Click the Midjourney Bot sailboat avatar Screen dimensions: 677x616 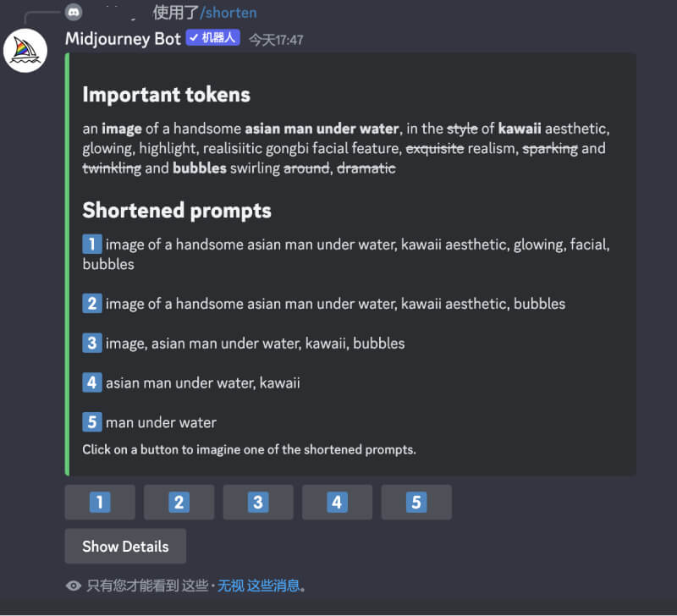tap(25, 51)
